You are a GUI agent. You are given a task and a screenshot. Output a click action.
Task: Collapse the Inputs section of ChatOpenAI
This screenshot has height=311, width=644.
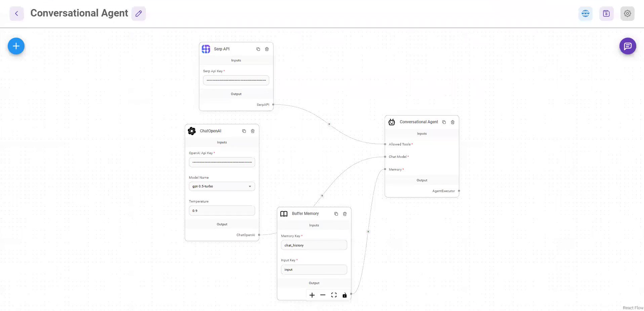(x=222, y=142)
